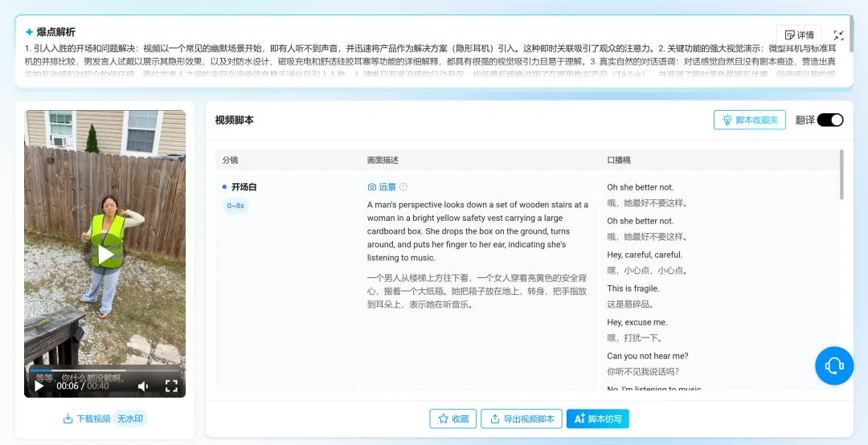Select the 开场白 storyboard segment label
The image size is (868, 445).
[x=244, y=187]
